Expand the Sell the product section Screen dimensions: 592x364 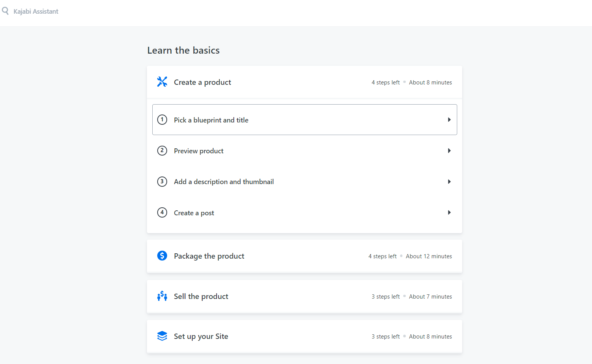pyautogui.click(x=305, y=296)
